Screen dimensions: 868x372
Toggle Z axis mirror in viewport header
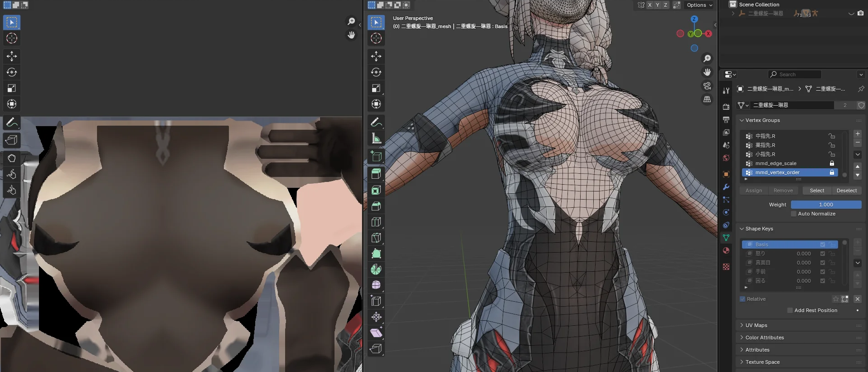(x=665, y=5)
